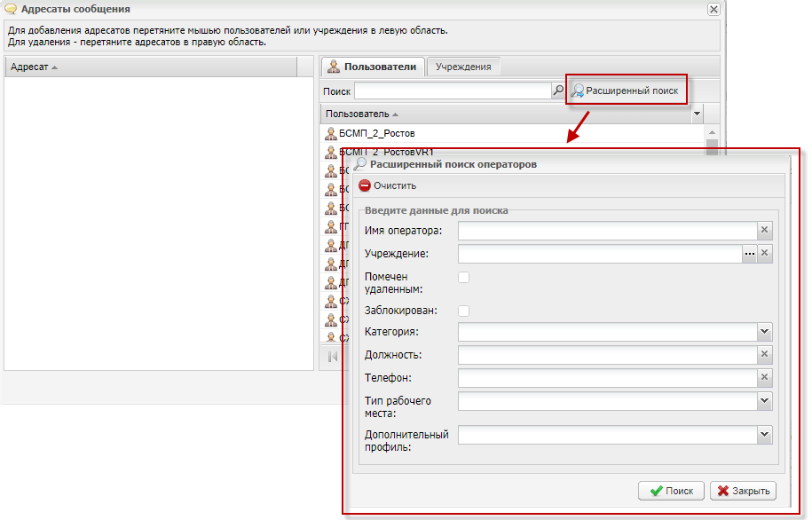Sort by the Адресат column header
The height and width of the screenshot is (520, 812).
click(34, 67)
